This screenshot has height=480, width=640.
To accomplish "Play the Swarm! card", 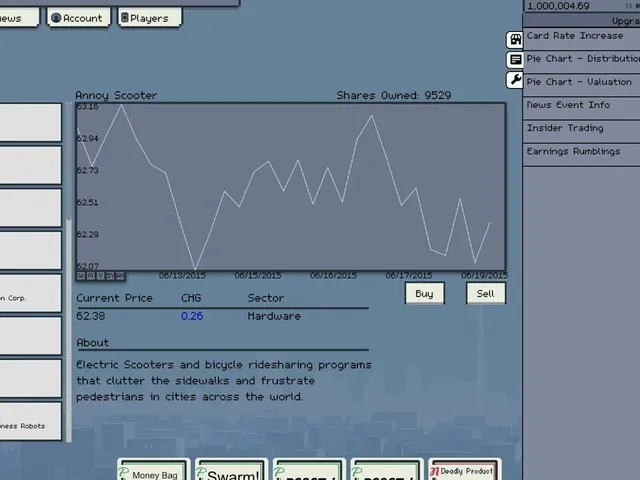I will (231, 470).
